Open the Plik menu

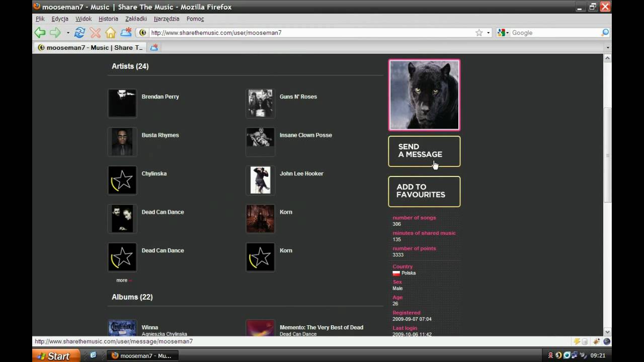[40, 19]
